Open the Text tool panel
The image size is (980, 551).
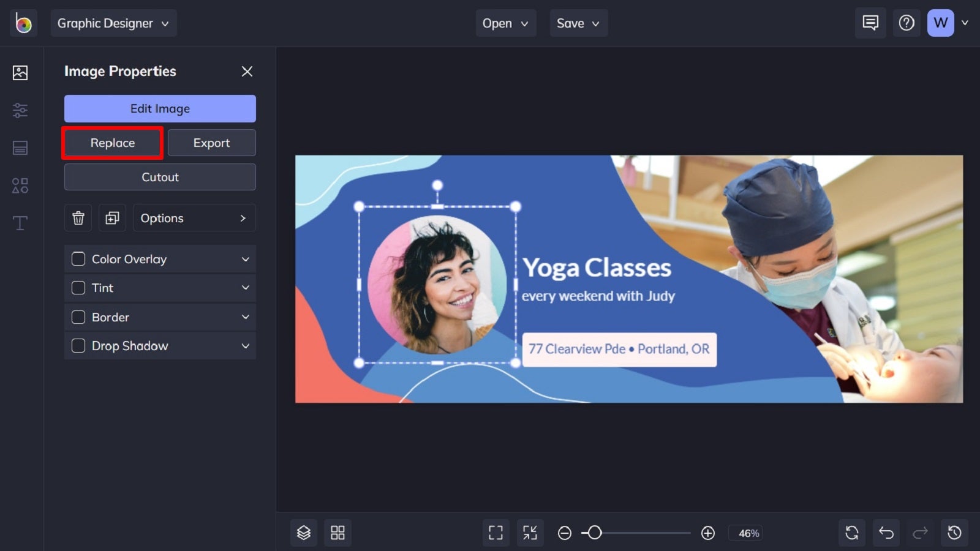point(20,223)
